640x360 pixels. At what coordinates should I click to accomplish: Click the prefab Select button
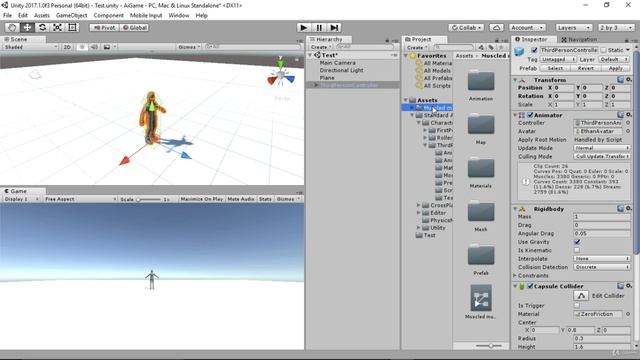[555, 68]
